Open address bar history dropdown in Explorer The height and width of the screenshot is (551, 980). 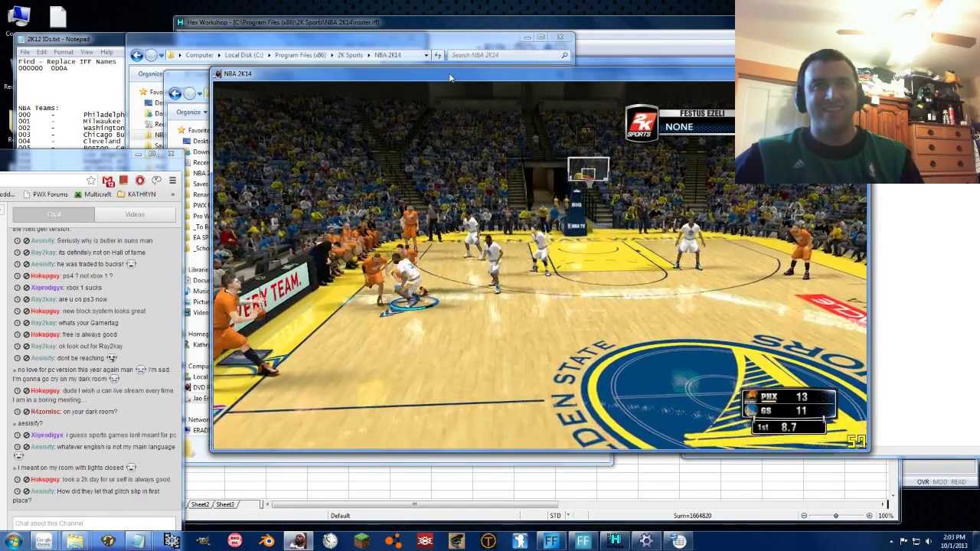[x=426, y=55]
